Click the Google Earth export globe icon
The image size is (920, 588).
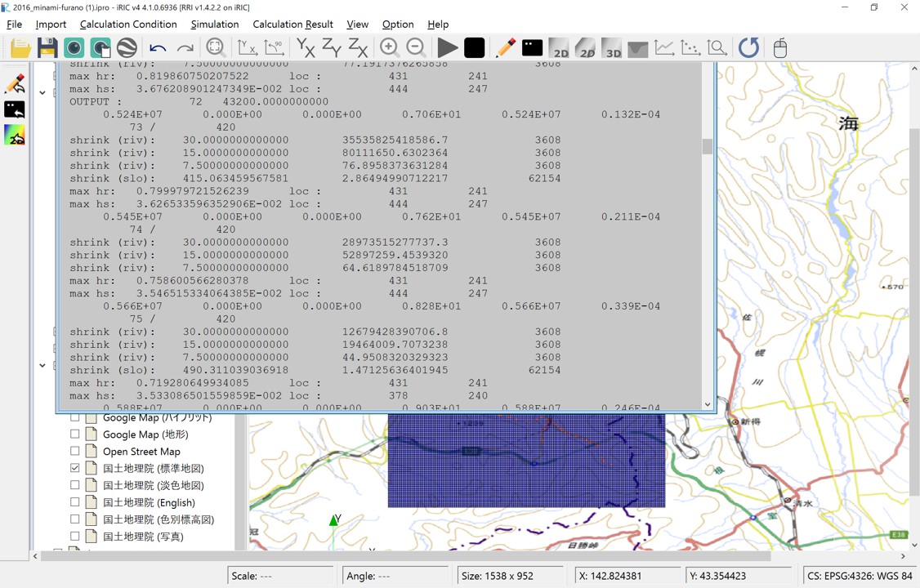[x=127, y=47]
